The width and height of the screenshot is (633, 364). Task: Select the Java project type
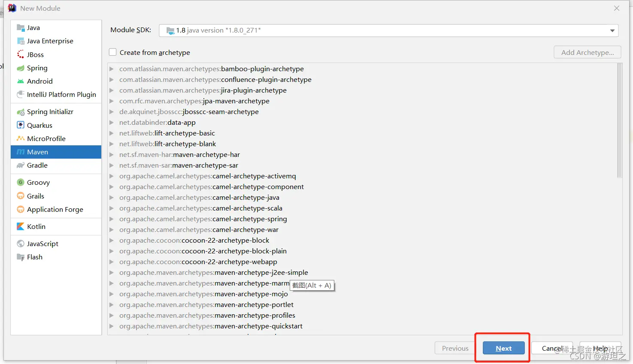point(56,28)
